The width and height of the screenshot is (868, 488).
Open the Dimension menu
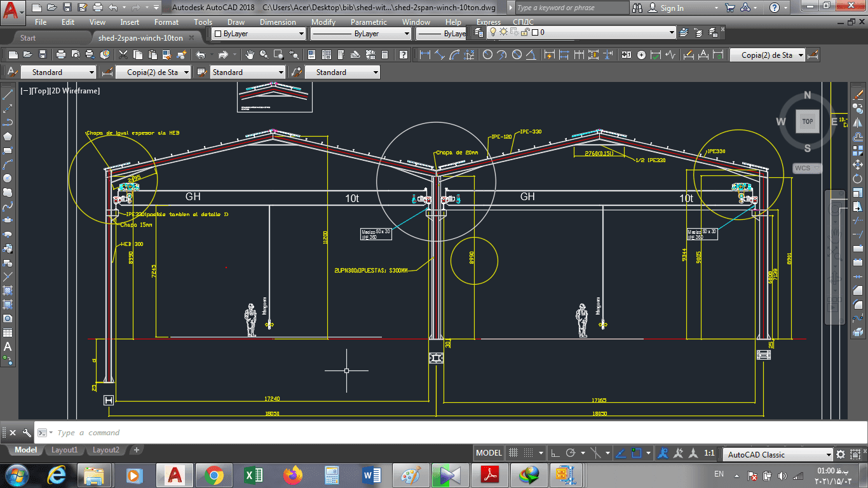(278, 22)
